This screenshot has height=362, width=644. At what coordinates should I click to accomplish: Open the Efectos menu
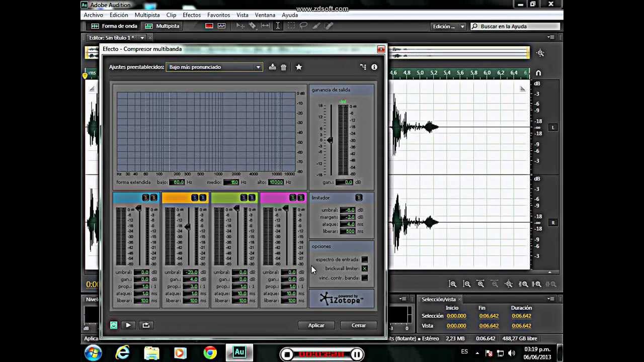click(x=192, y=15)
